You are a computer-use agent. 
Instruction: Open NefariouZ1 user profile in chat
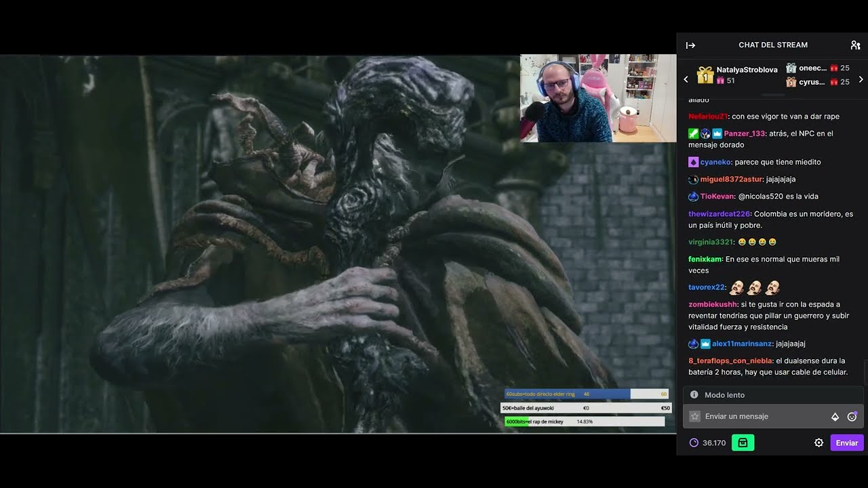click(708, 117)
